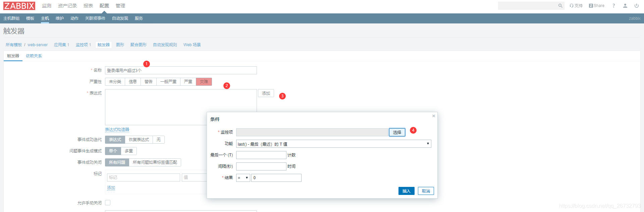
Task: Open the Web 场景 link
Action: point(192,45)
